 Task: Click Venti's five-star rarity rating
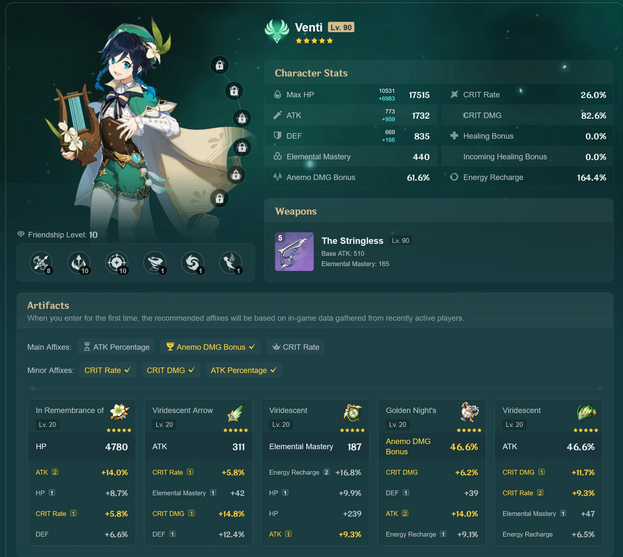tap(314, 41)
